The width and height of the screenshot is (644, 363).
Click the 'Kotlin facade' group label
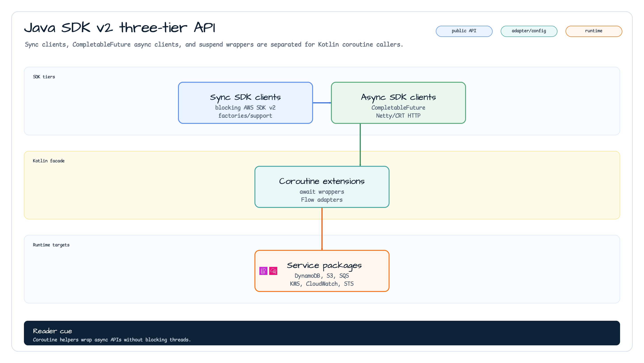click(x=49, y=161)
